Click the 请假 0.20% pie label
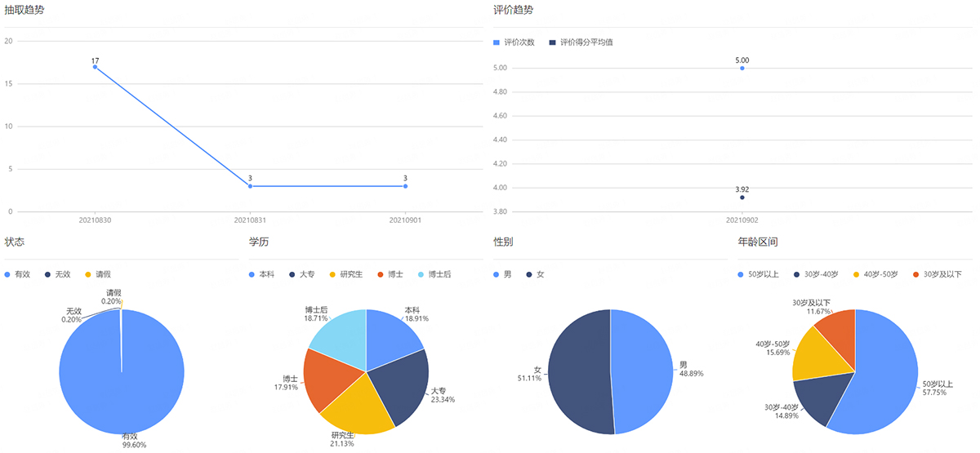Viewport: 980px width, 453px height. coord(114,297)
